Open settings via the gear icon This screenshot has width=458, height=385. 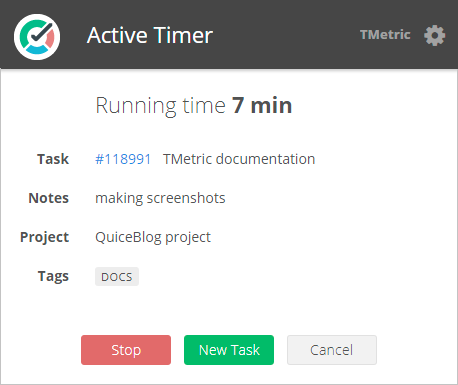click(x=435, y=35)
